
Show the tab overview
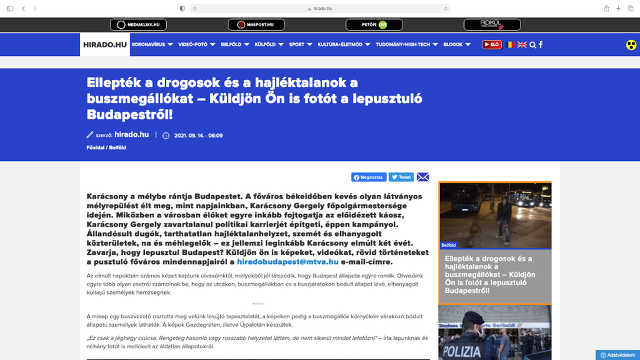[631, 9]
